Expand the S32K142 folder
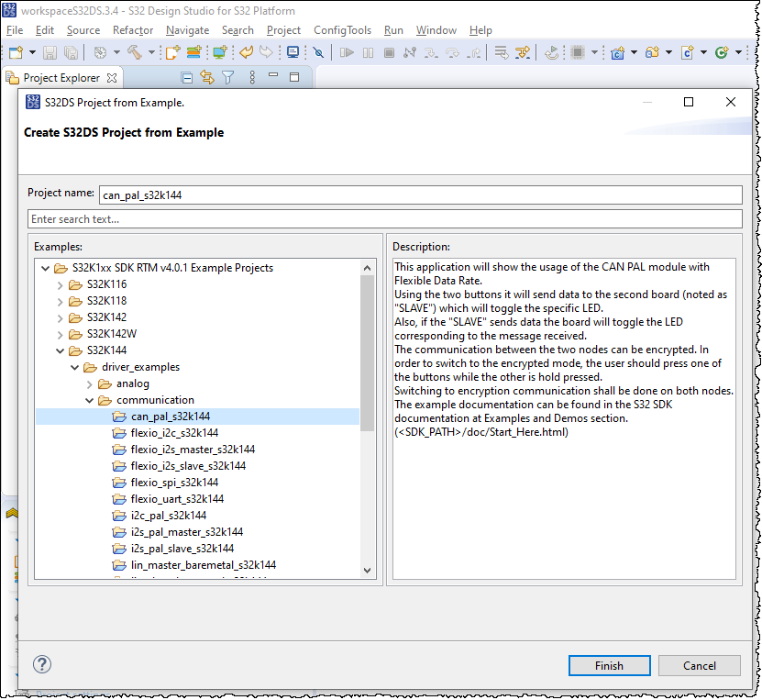762x700 pixels. pos(61,318)
